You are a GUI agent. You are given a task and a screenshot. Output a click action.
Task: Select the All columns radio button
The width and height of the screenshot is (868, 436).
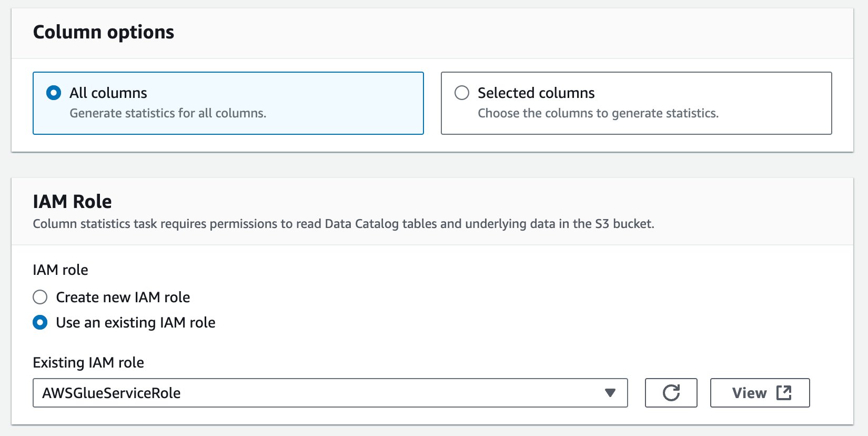[x=54, y=93]
